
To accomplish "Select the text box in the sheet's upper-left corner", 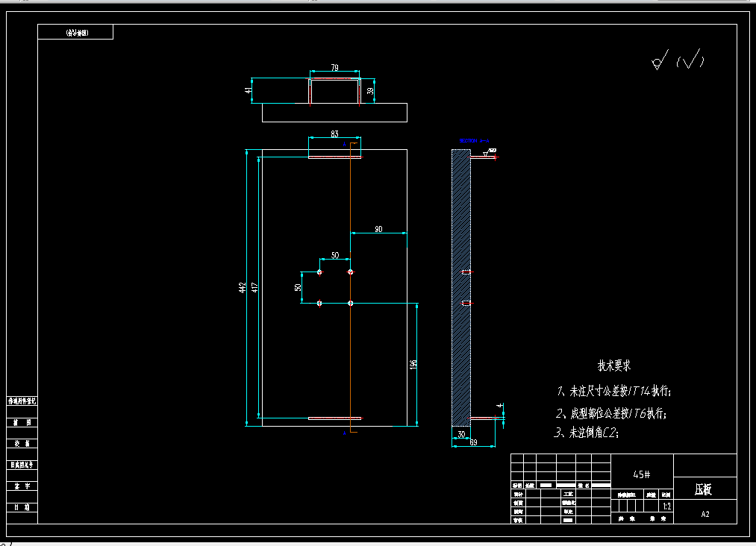I will pyautogui.click(x=75, y=32).
